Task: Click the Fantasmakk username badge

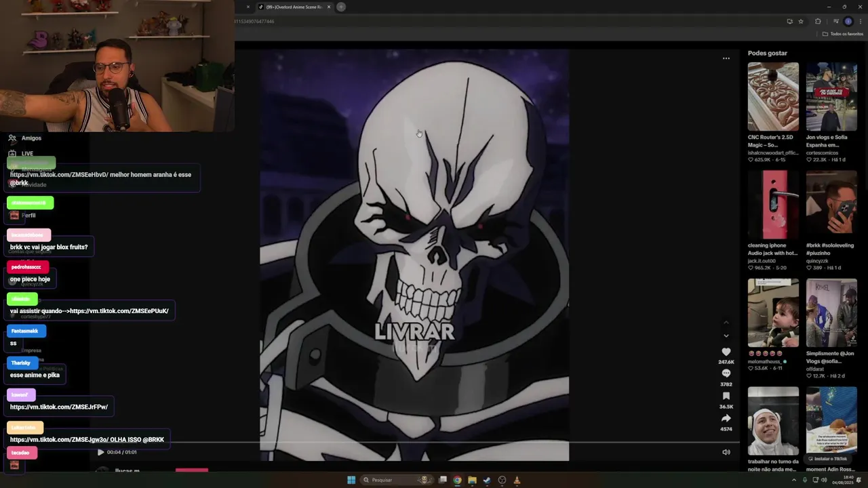Action: (26, 331)
